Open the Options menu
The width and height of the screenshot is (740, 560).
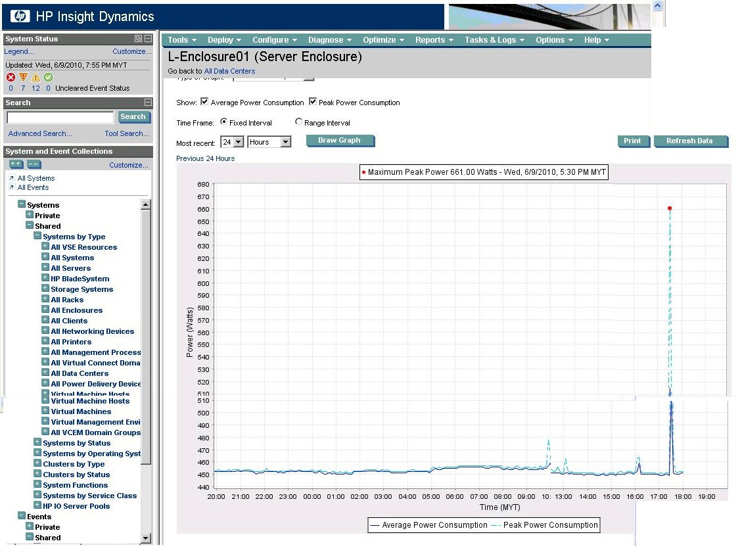click(554, 40)
